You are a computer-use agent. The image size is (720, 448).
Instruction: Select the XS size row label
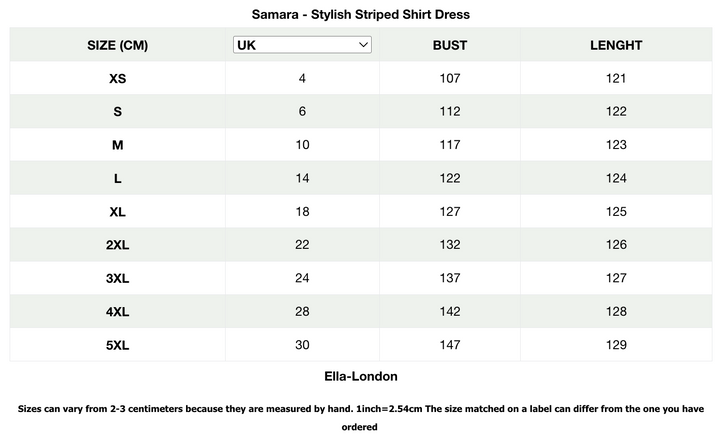118,78
